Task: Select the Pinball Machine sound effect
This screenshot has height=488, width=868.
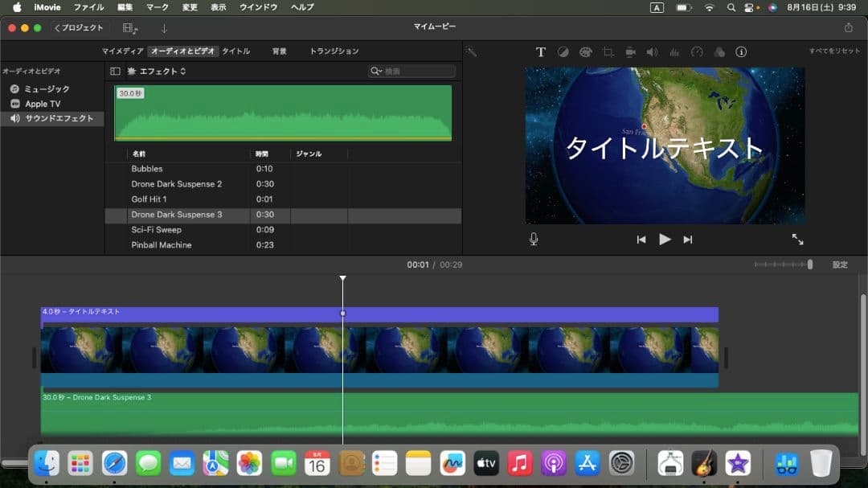Action: point(162,245)
